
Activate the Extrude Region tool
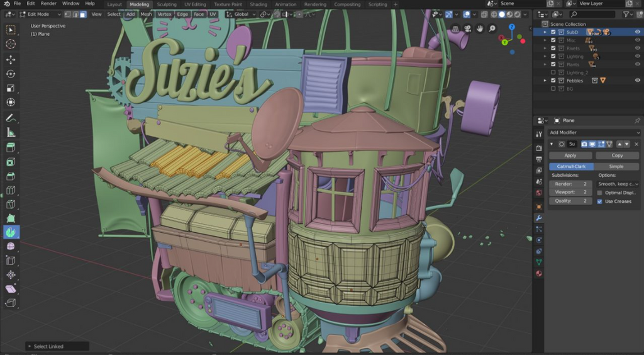tap(11, 148)
